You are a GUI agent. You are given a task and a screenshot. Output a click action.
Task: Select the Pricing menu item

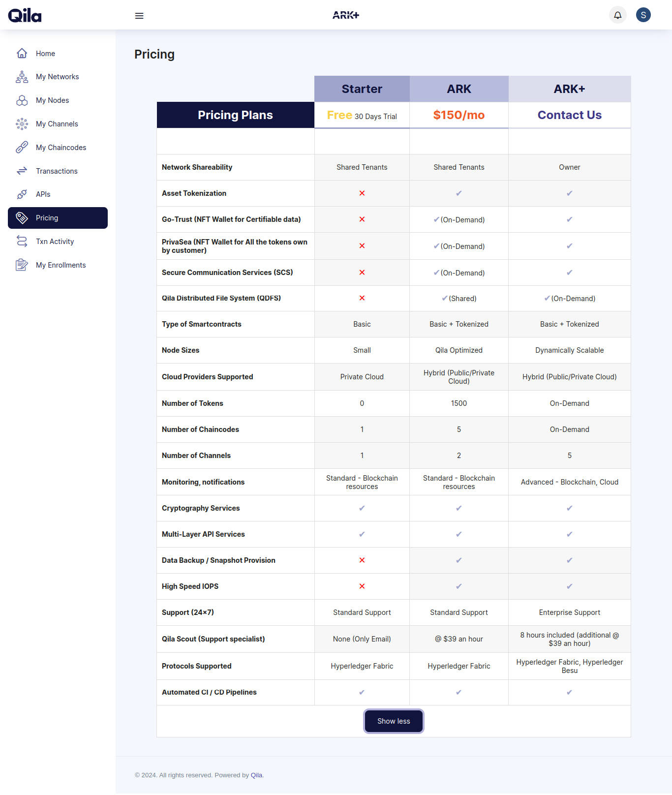tap(58, 218)
